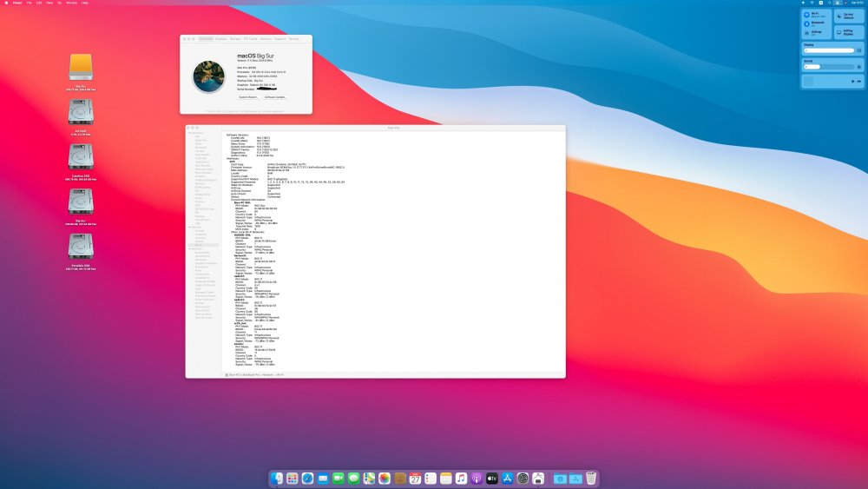Open Notes from the Dock
The height and width of the screenshot is (489, 868).
(445, 478)
